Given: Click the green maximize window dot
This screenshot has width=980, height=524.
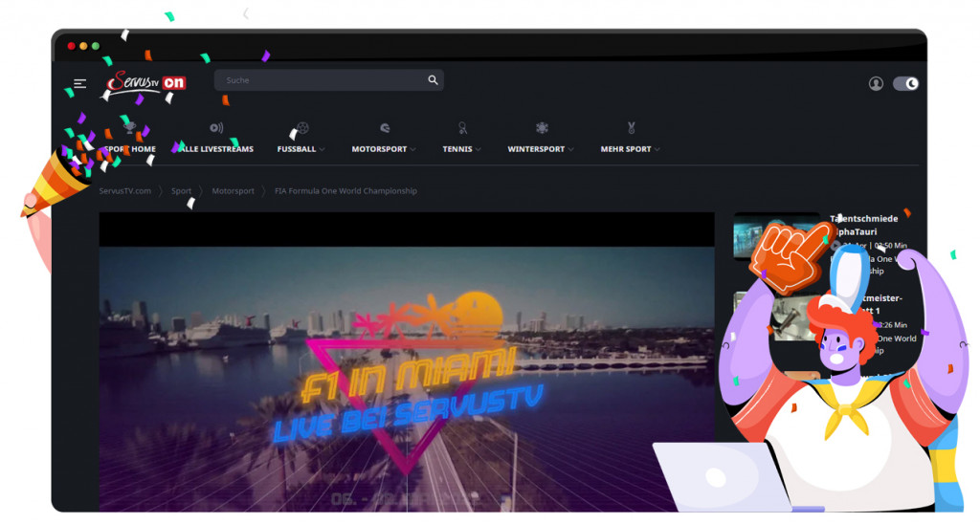Looking at the screenshot, I should (x=95, y=46).
